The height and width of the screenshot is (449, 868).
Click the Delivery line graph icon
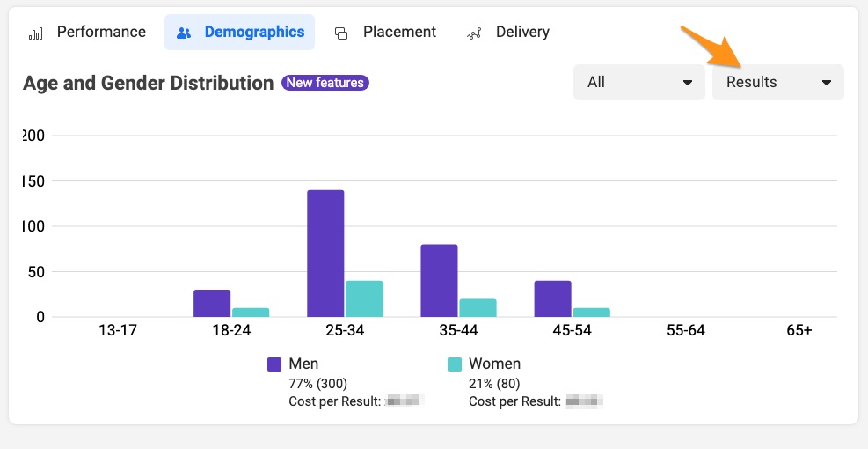click(475, 33)
